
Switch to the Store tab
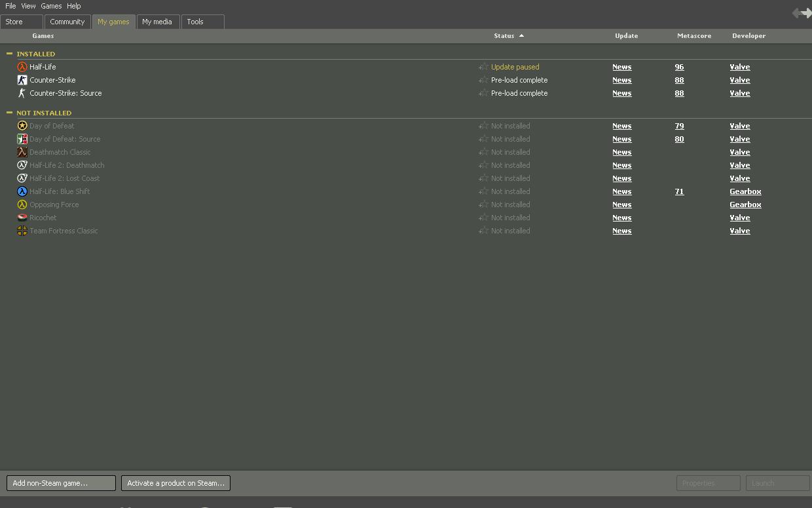click(22, 22)
